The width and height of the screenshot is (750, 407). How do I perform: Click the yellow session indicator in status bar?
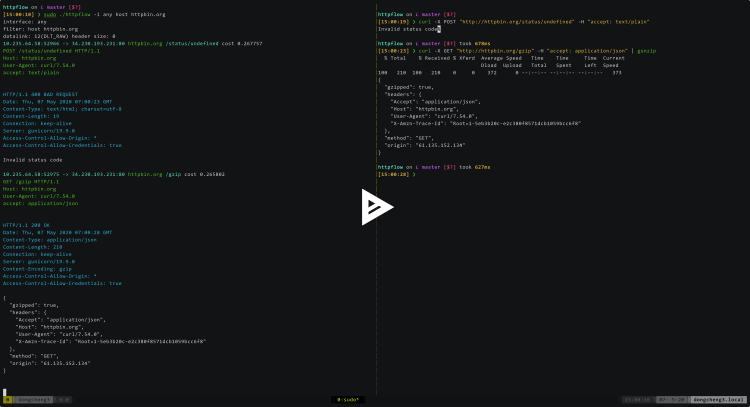[x=7, y=398]
